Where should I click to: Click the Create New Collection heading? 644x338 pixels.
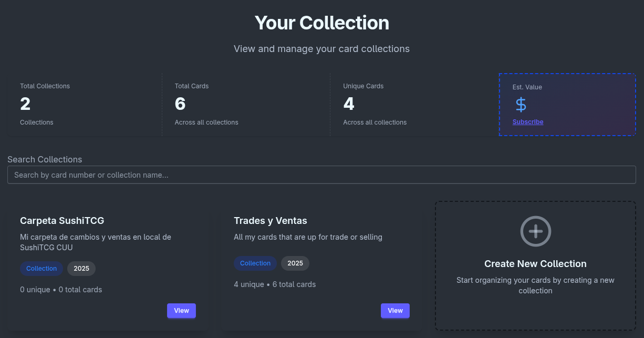tap(535, 264)
